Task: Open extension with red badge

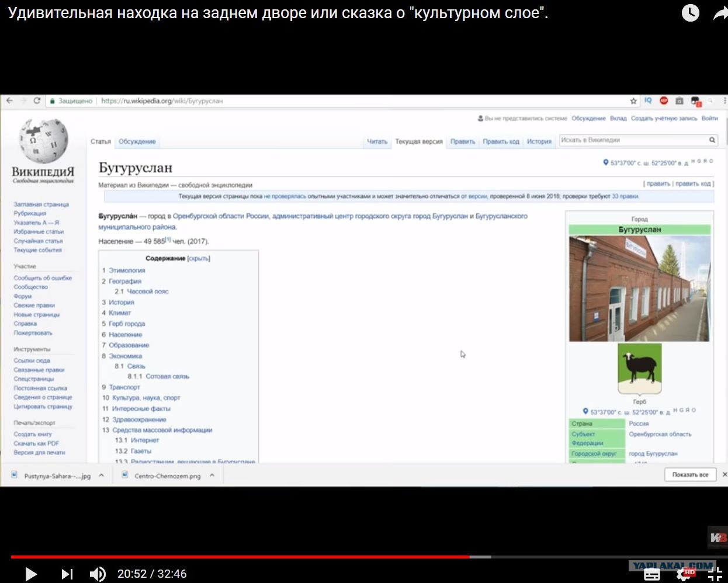Action: 695,101
